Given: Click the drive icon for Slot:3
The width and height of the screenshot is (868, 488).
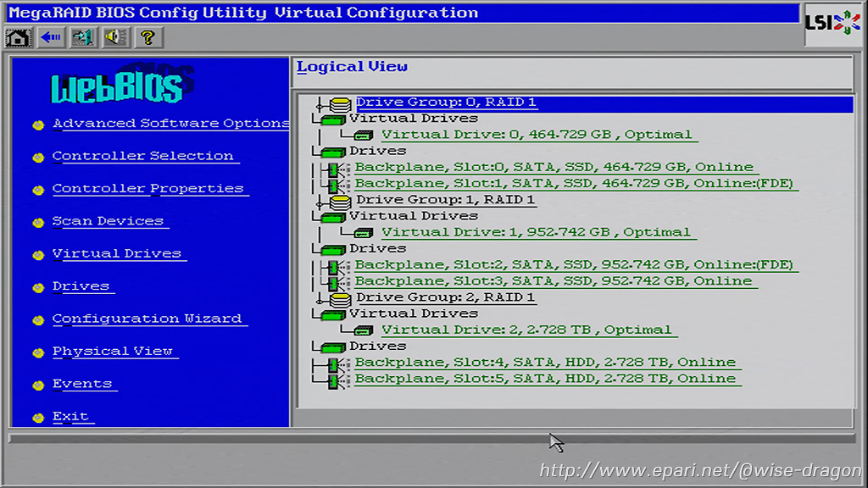Looking at the screenshot, I should point(337,283).
